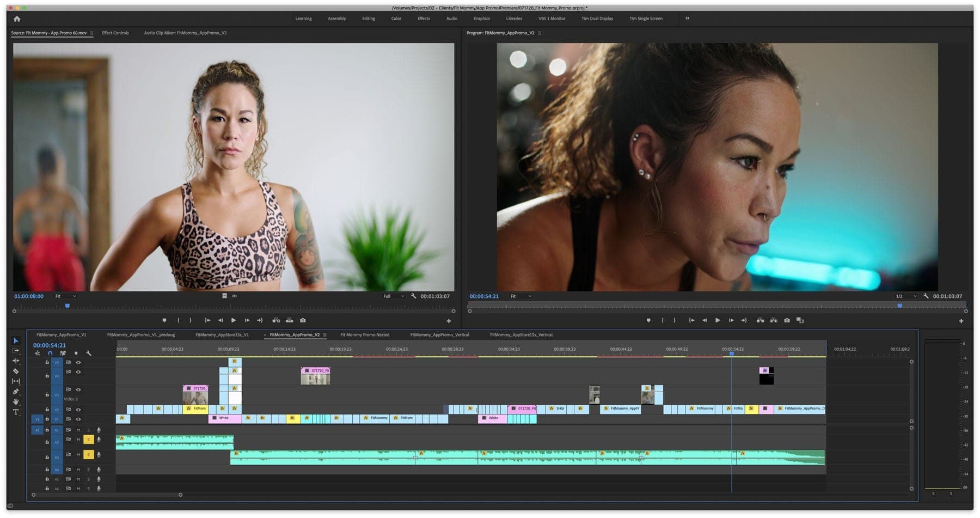Enable voice-over record on track A4

[x=99, y=470]
